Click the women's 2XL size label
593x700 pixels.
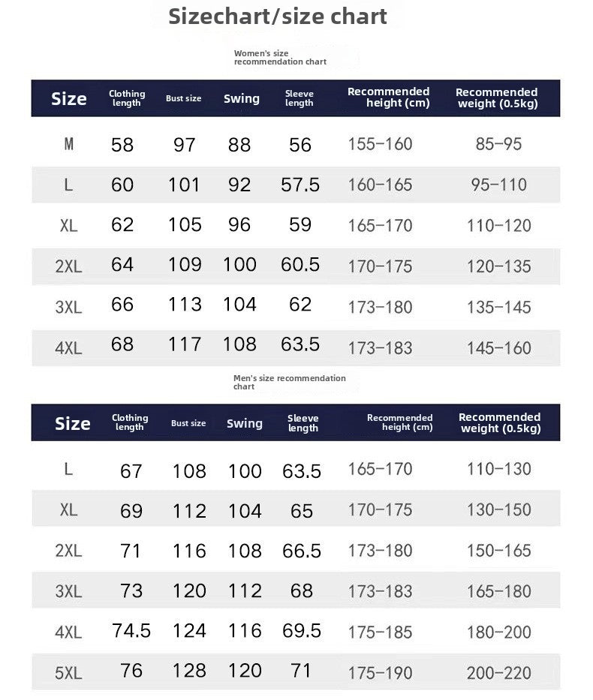pos(68,266)
